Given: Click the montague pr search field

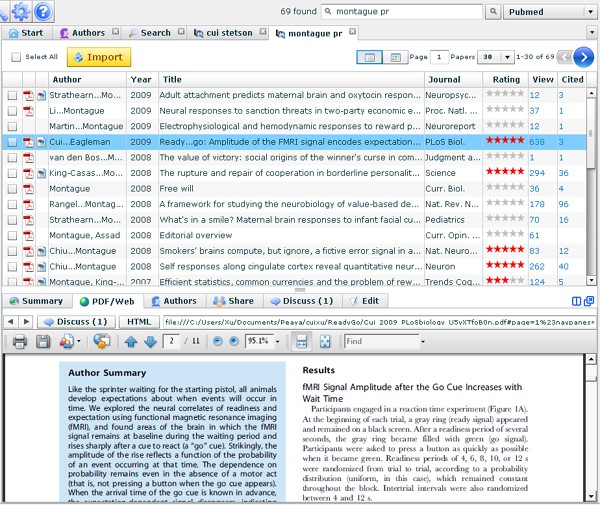Looking at the screenshot, I should pyautogui.click(x=402, y=12).
